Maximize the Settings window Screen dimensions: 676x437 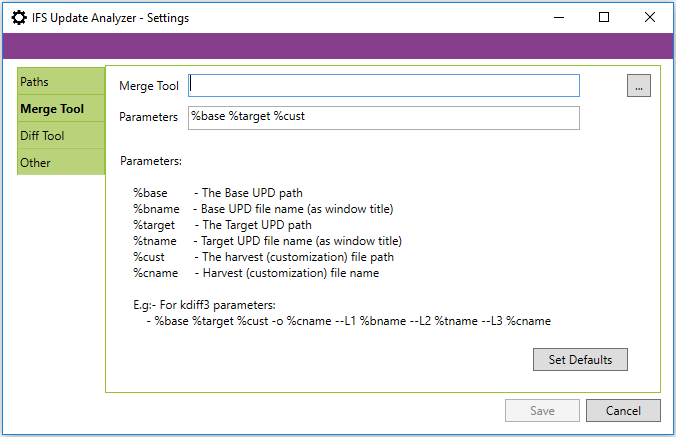(x=604, y=17)
